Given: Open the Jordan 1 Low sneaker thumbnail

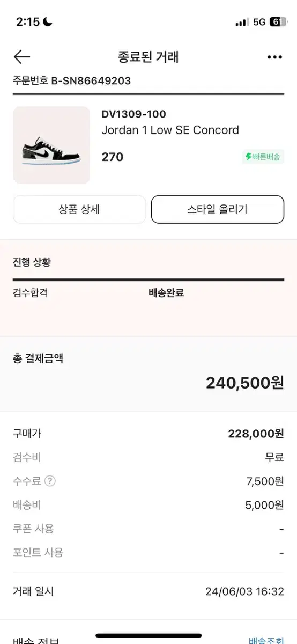Looking at the screenshot, I should pyautogui.click(x=51, y=145).
